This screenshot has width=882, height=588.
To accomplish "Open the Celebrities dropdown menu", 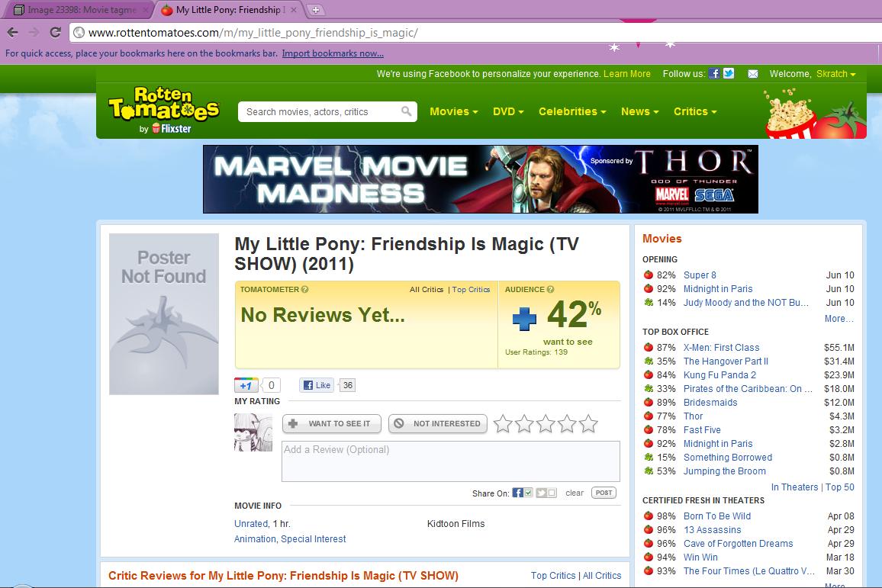I will click(572, 111).
